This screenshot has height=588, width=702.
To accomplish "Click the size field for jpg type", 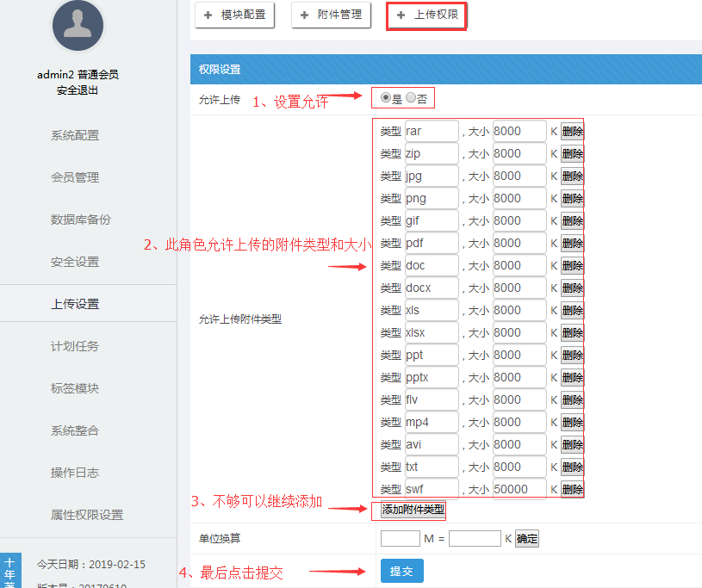I will pyautogui.click(x=519, y=176).
